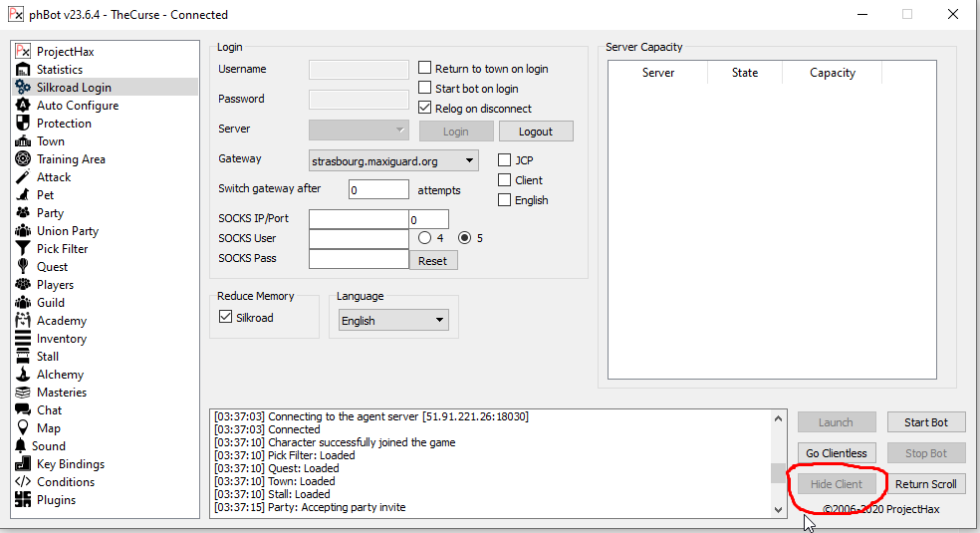Open the Pet icon in sidebar
Viewport: 980px width, 533px height.
(x=23, y=195)
